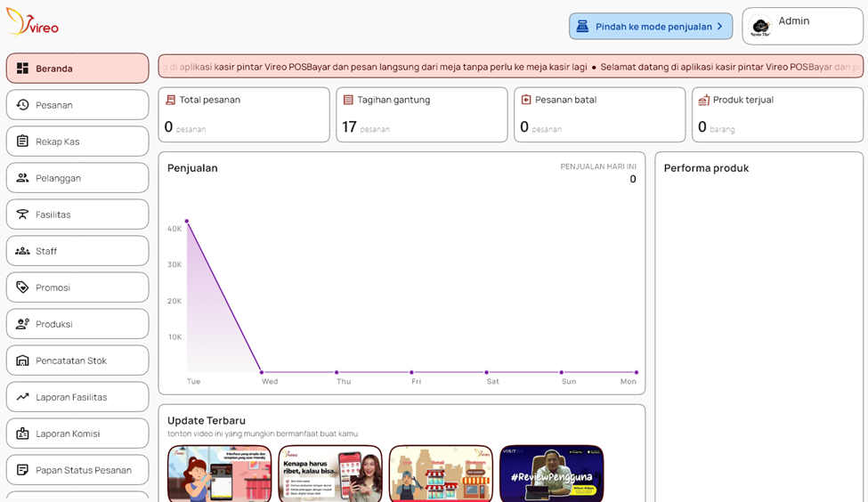Click the Pesanan history clock icon

pos(22,105)
